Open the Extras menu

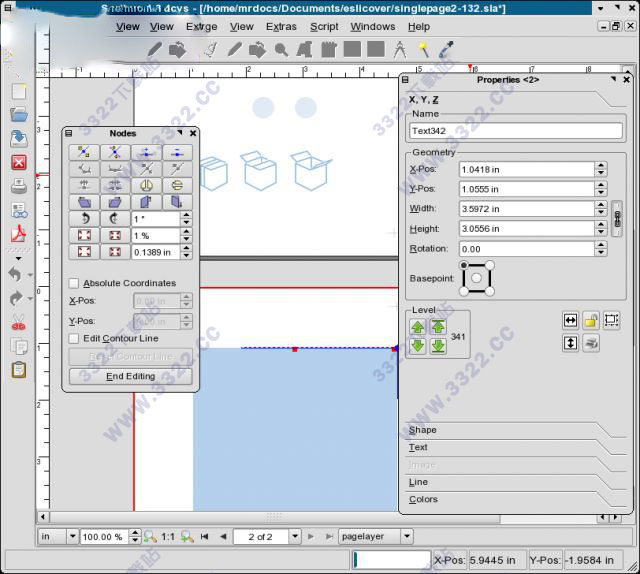point(281,27)
